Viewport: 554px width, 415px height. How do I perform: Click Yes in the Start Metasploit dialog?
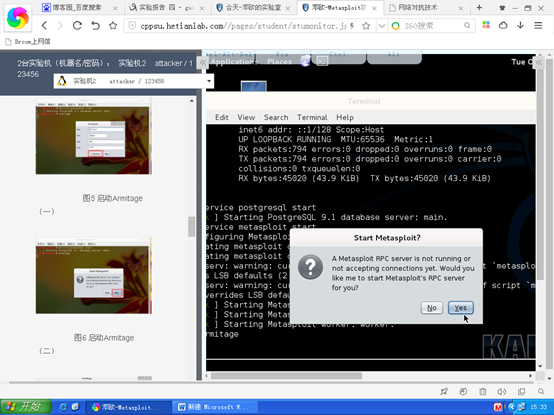[x=460, y=308]
